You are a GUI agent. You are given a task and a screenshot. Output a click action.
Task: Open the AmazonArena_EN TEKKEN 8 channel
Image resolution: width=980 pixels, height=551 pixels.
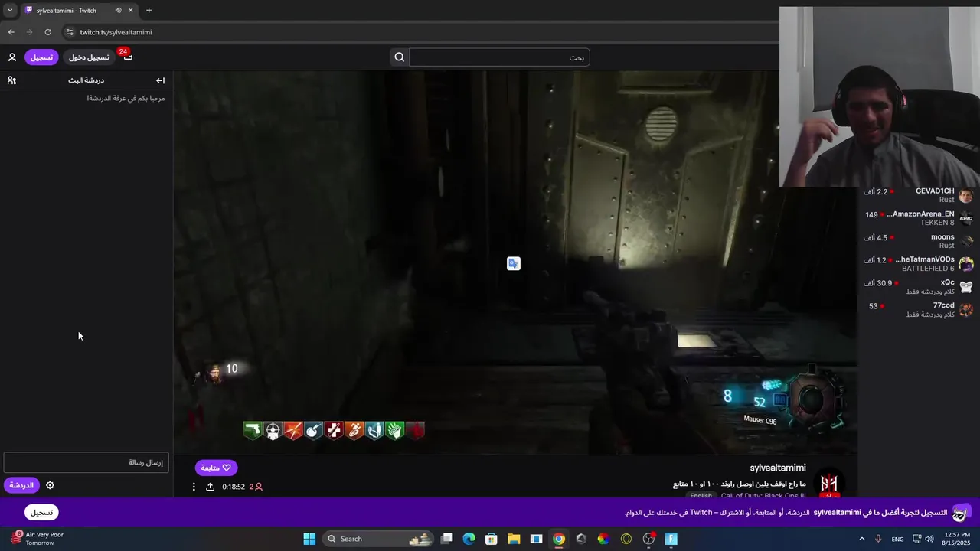tap(917, 218)
